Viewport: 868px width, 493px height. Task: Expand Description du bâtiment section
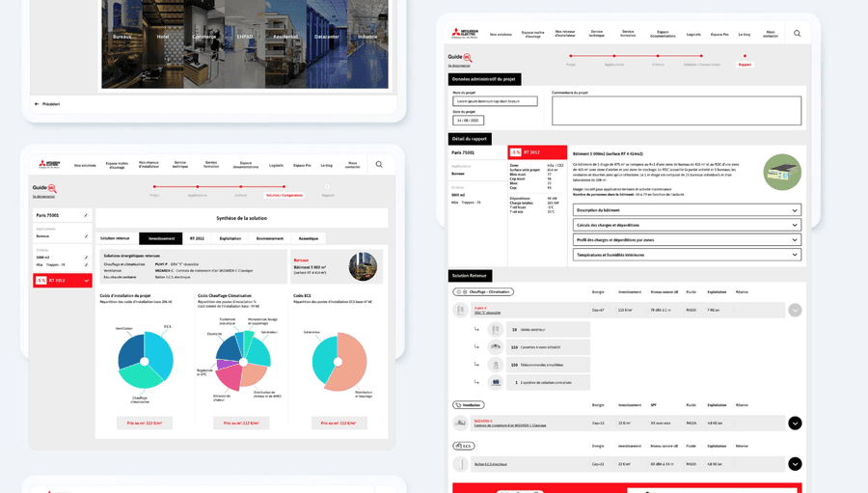pyautogui.click(x=687, y=210)
